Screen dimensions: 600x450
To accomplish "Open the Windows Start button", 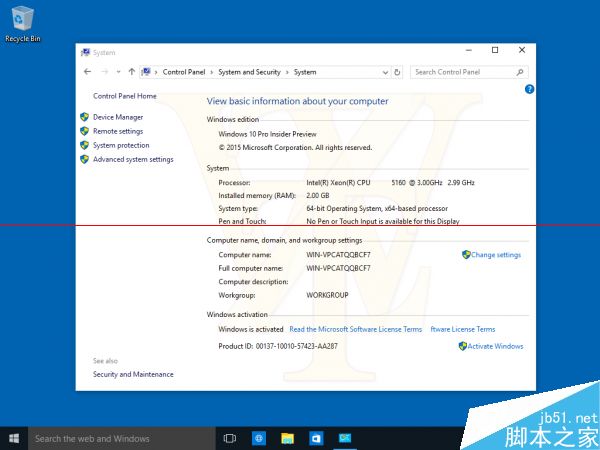I will click(x=14, y=439).
